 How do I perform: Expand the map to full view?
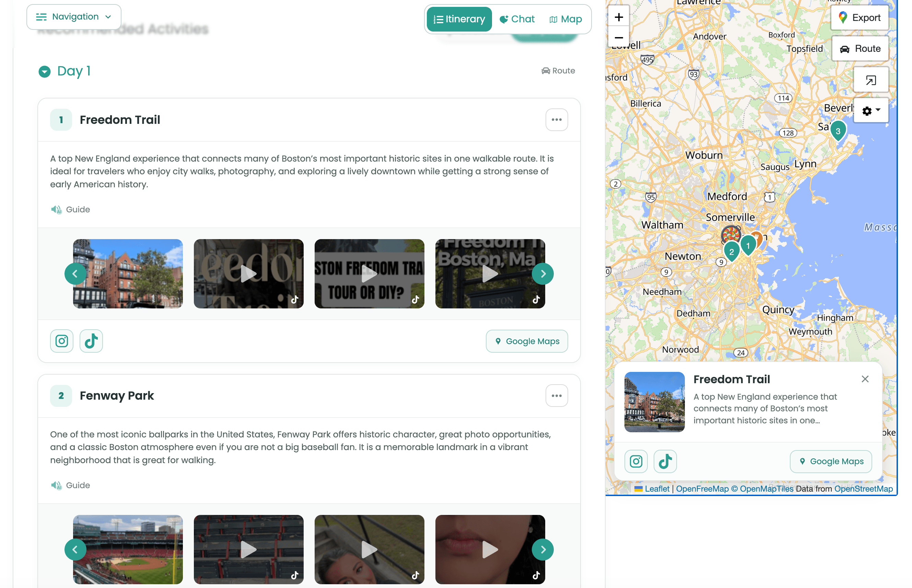tap(871, 80)
